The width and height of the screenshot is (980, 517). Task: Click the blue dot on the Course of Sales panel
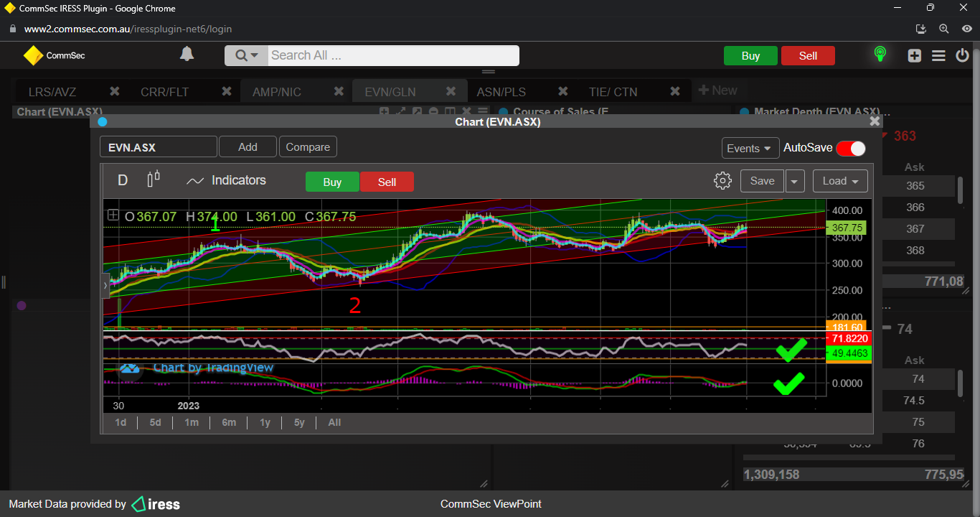503,112
